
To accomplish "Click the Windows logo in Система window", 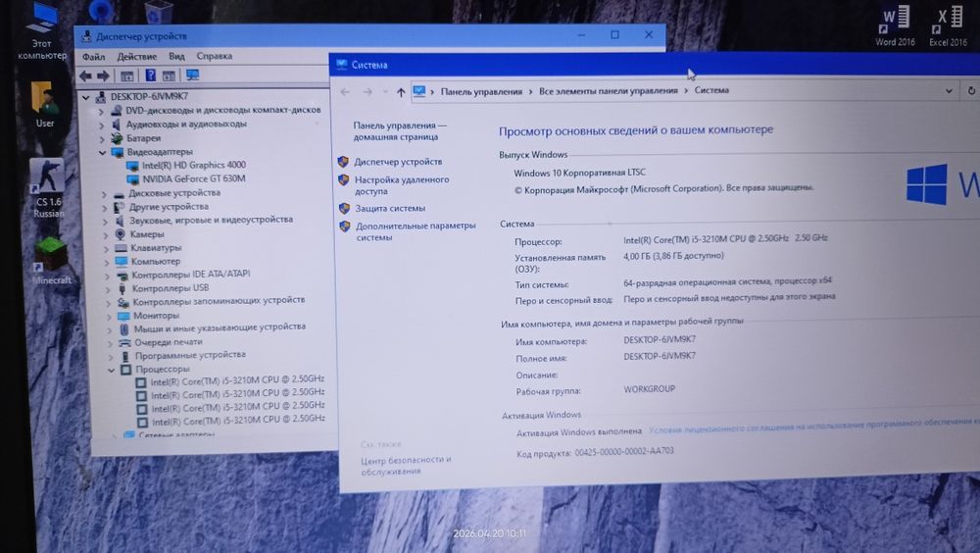I will [927, 184].
